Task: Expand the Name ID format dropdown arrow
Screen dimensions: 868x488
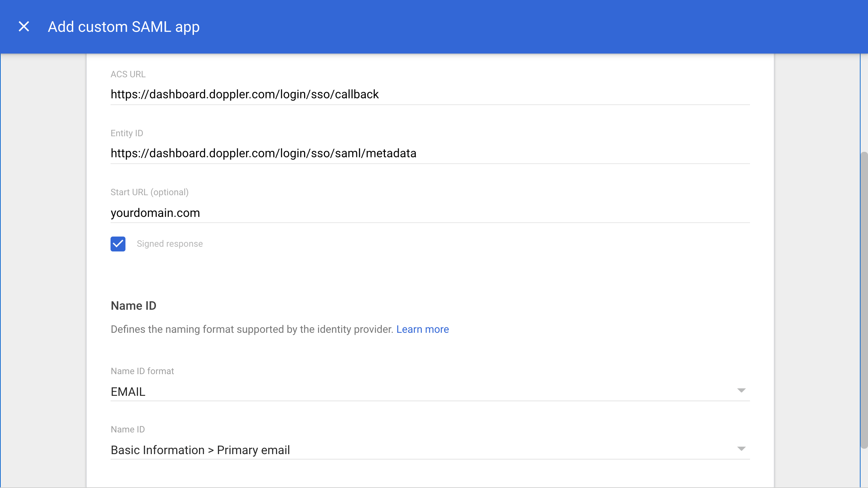Action: point(741,390)
